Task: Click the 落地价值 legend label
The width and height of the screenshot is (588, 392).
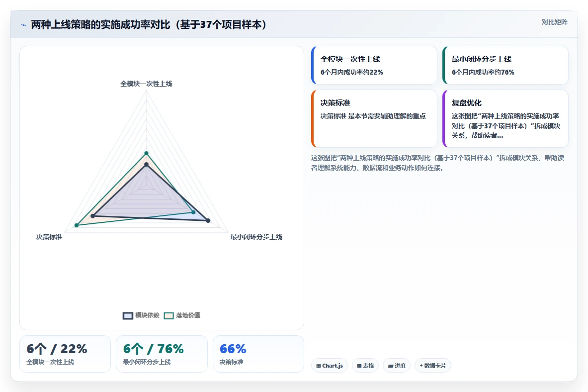Action: (188, 315)
